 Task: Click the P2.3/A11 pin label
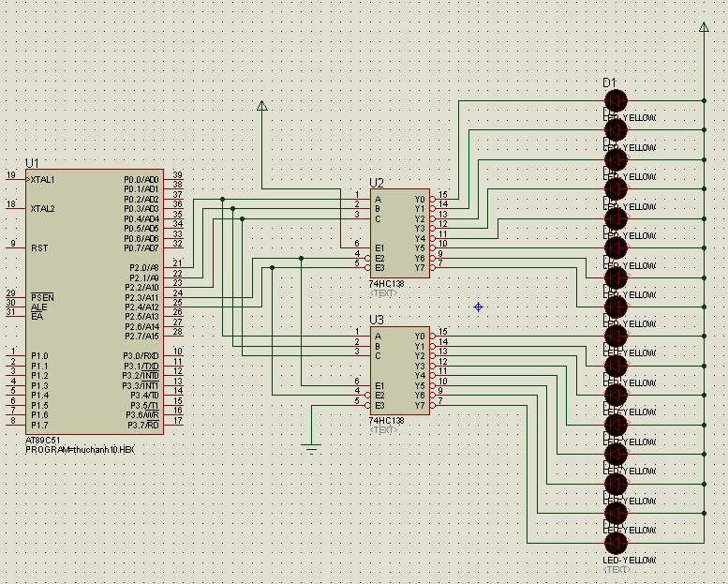click(141, 297)
